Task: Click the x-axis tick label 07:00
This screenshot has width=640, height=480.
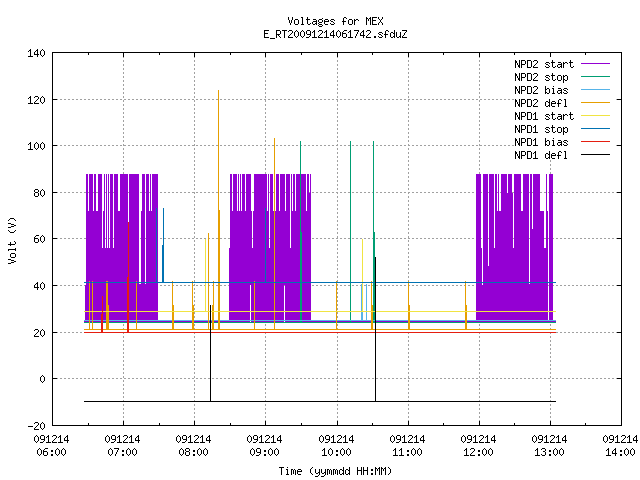Action: [122, 453]
